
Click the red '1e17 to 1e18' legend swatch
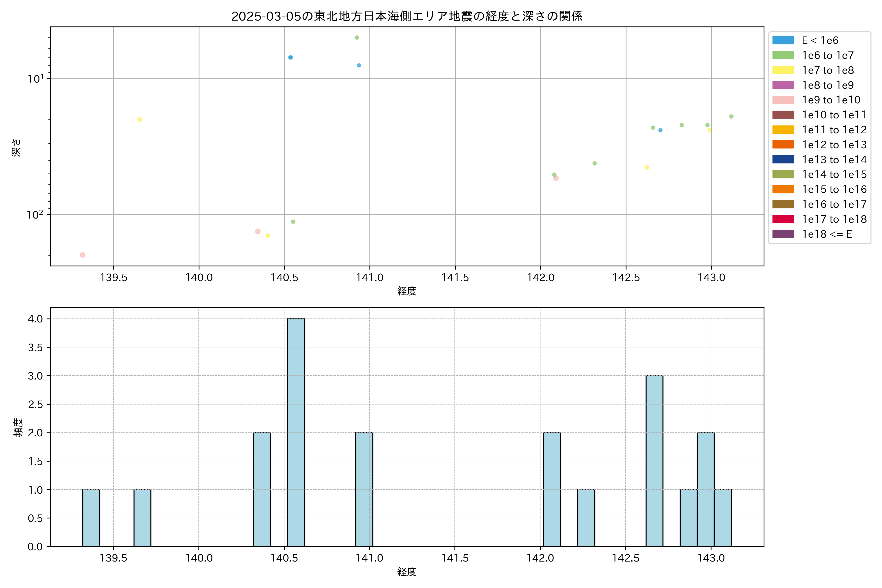(x=783, y=219)
